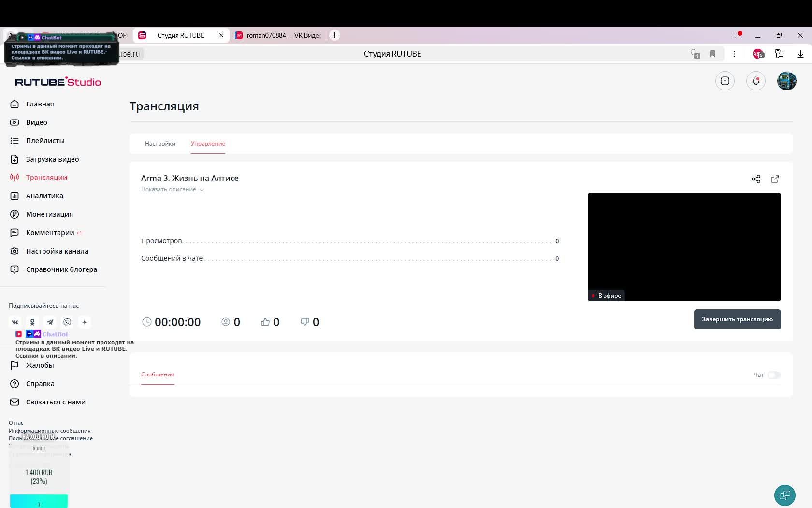This screenshot has width=812, height=508.
Task: Open the VK social link icon
Action: click(x=15, y=322)
